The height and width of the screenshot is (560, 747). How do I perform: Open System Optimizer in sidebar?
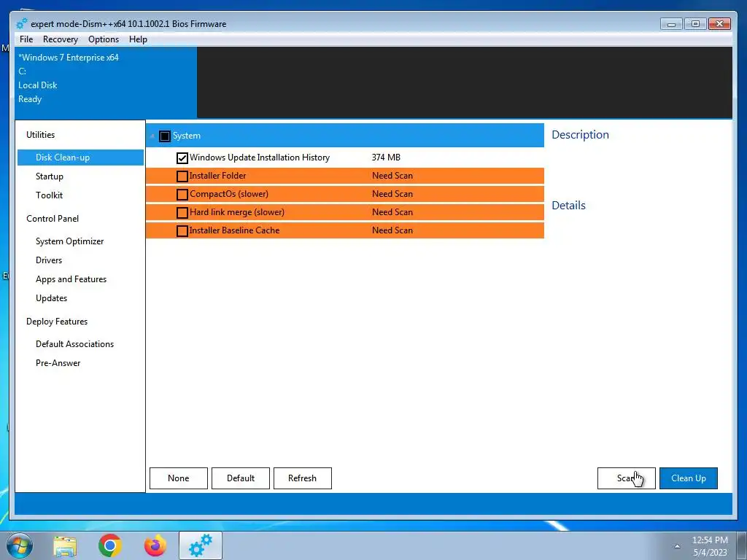point(69,241)
